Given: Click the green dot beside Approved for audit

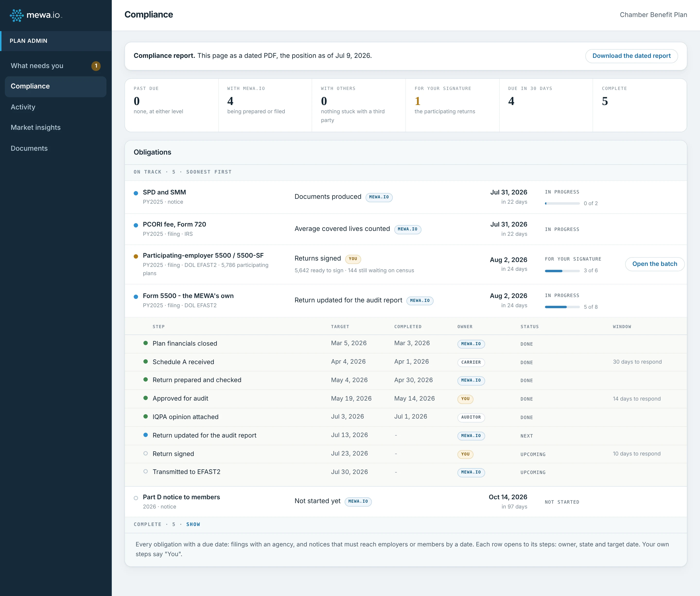Looking at the screenshot, I should click(x=146, y=398).
